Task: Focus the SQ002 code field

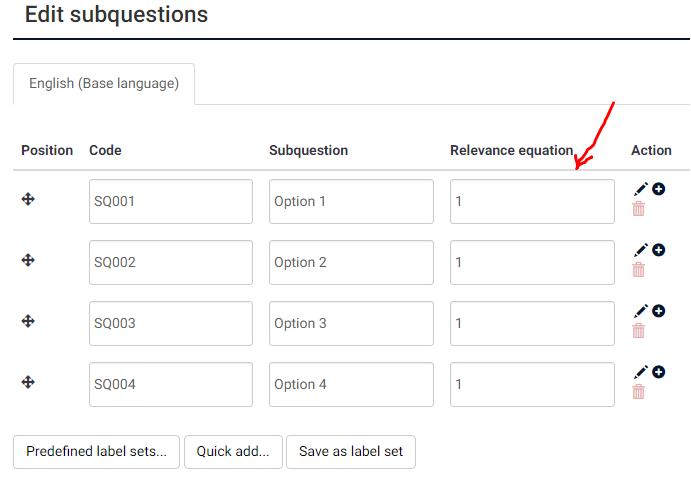Action: pos(170,262)
